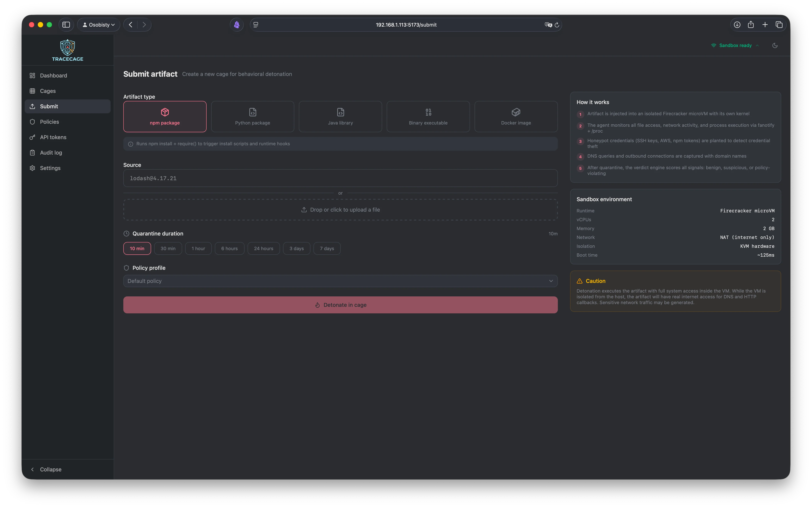
Task: Open the Audit log panel
Action: click(x=50, y=152)
